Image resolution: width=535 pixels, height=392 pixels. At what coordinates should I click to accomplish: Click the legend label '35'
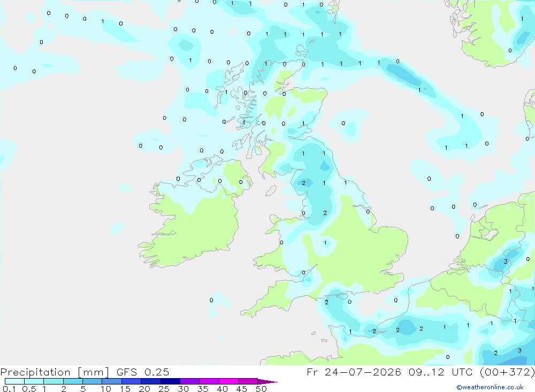[203, 389]
